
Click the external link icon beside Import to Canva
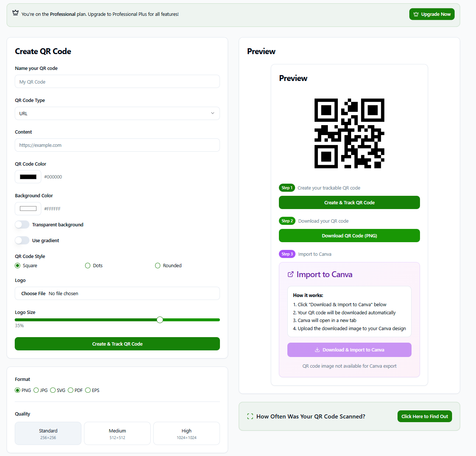(x=291, y=274)
